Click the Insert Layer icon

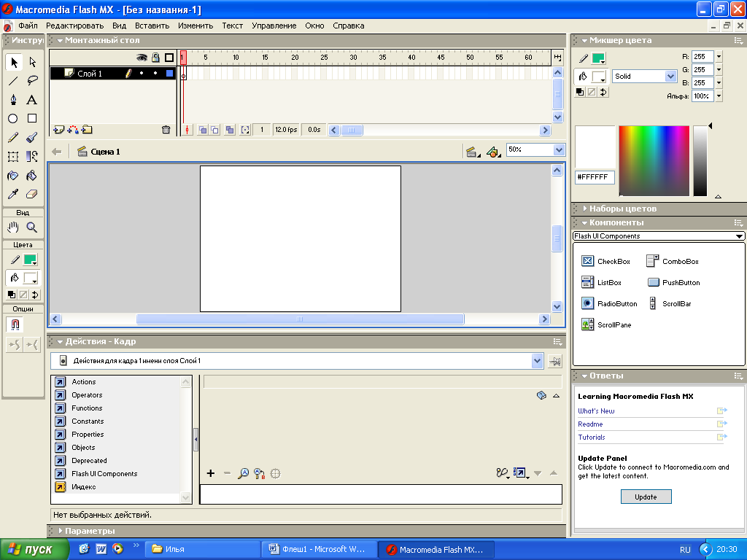click(x=58, y=129)
